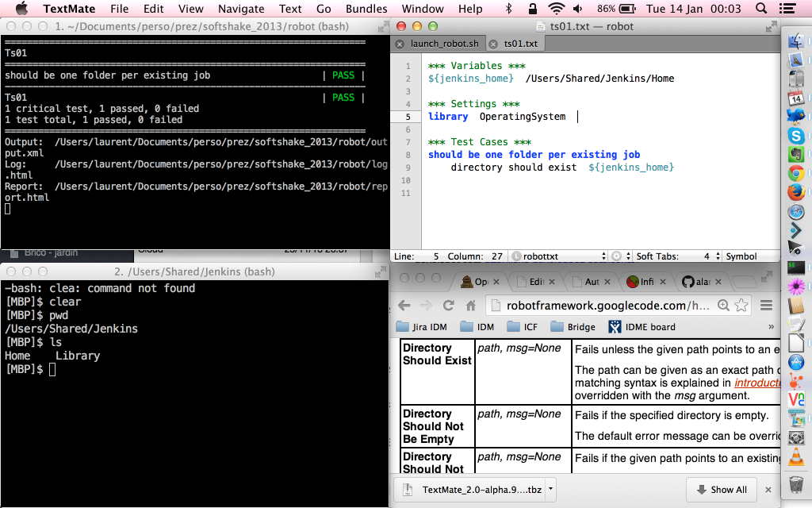Open Spotlight search in the menu bar
The image size is (812, 508).
[761, 8]
